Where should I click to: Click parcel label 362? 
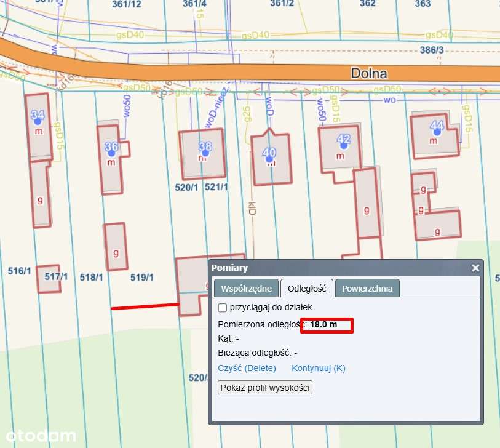pyautogui.click(x=367, y=4)
